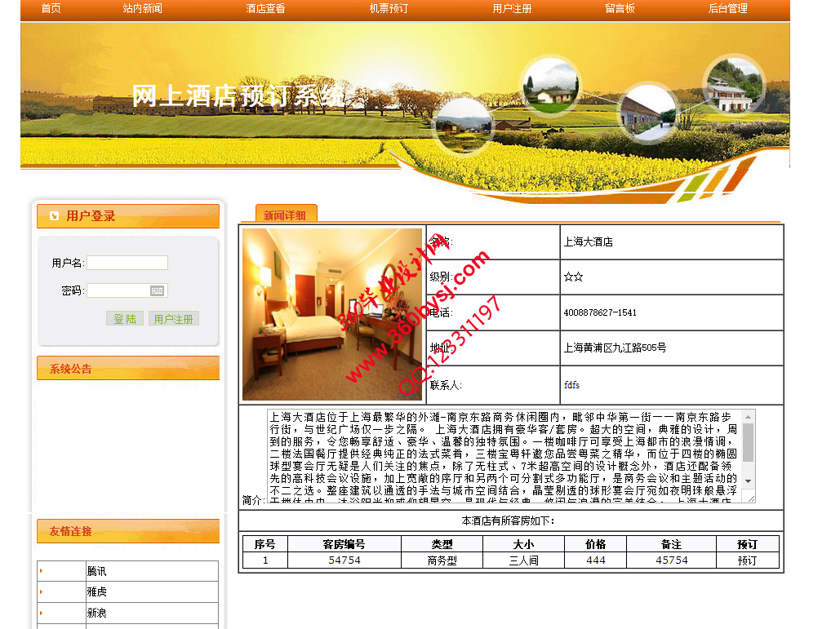This screenshot has width=840, height=629.
Task: Click the 本酒店有所客房如下 heading
Action: tap(508, 520)
